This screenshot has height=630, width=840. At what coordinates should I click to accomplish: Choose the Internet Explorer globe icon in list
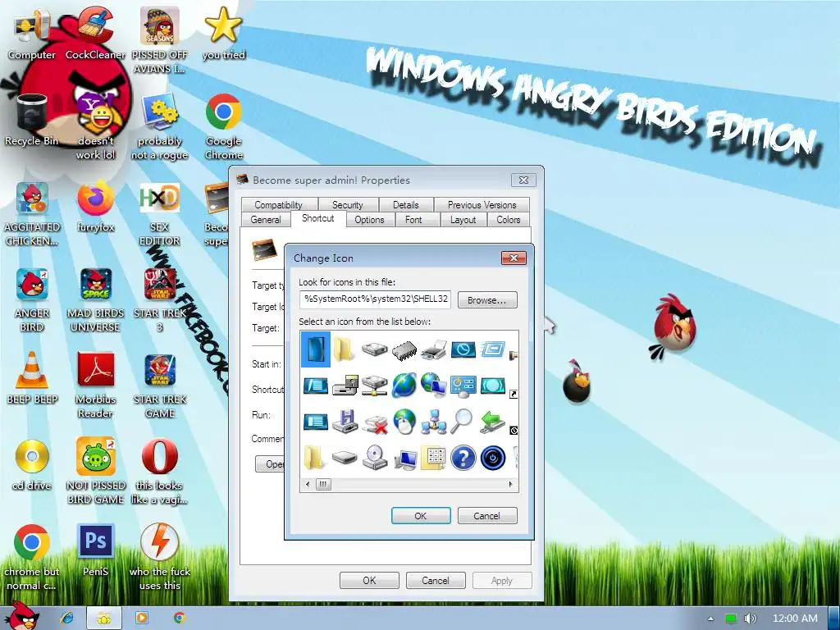pyautogui.click(x=404, y=386)
